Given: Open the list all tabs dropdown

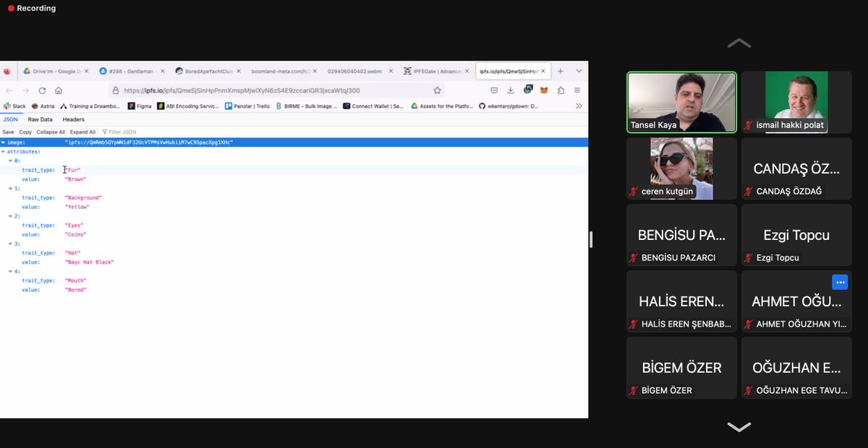Looking at the screenshot, I should point(579,72).
